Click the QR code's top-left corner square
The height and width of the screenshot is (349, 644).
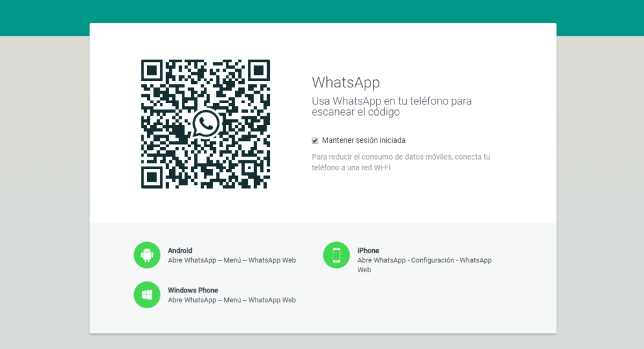(152, 71)
